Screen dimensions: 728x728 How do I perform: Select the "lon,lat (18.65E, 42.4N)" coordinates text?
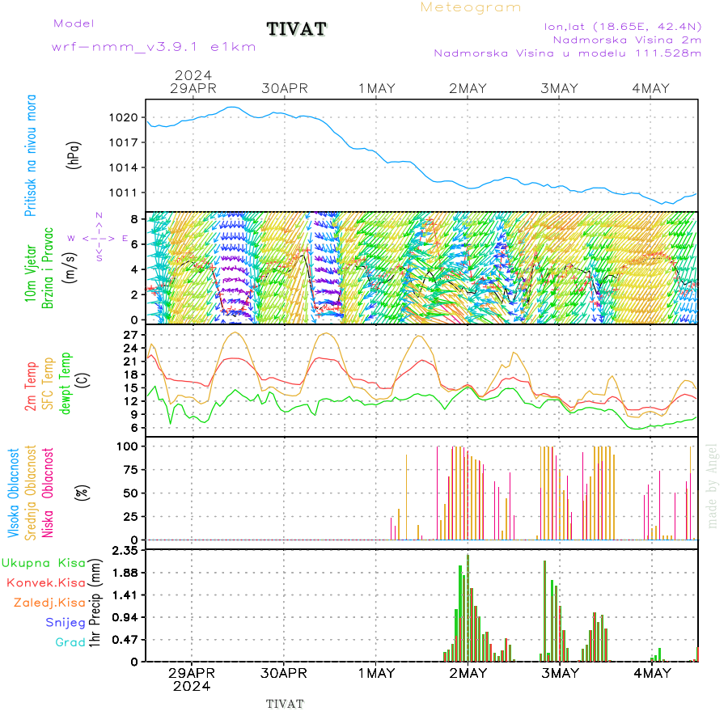tap(623, 27)
